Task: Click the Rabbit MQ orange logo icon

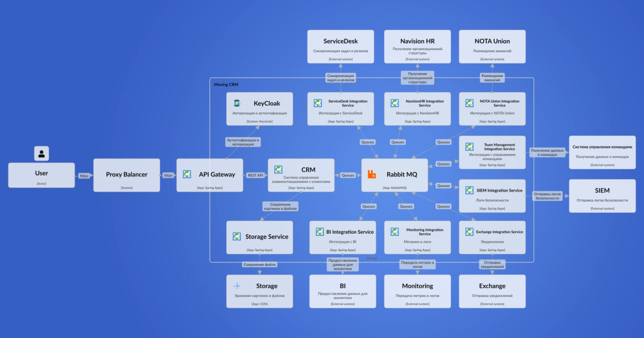Action: 372,174
